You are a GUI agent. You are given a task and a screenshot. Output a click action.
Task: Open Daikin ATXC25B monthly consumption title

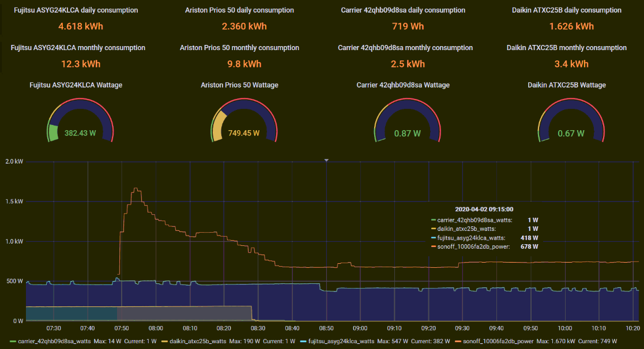tap(566, 48)
